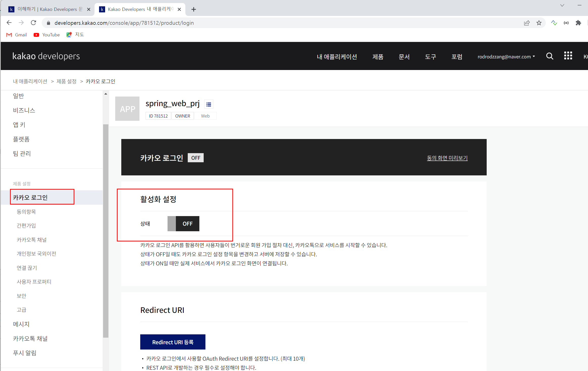Expand the rodrodzzang@naver.com account dropdown
The image size is (588, 371).
coord(506,57)
